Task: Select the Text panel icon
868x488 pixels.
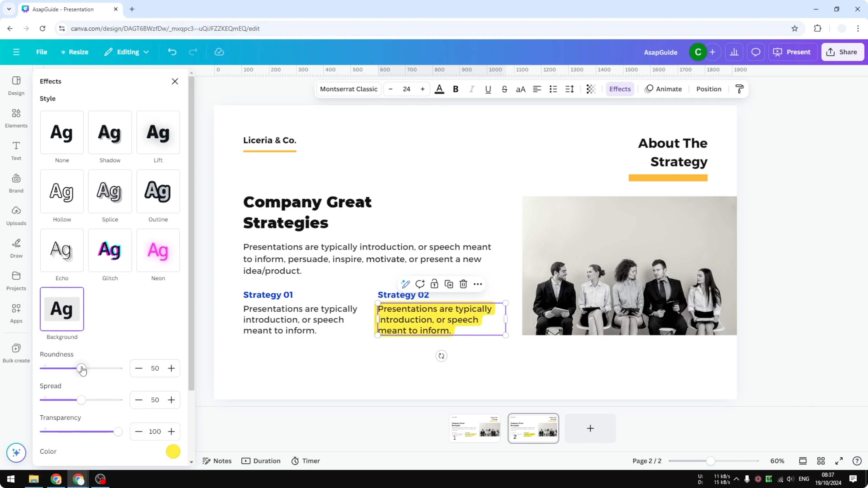Action: coord(16,150)
